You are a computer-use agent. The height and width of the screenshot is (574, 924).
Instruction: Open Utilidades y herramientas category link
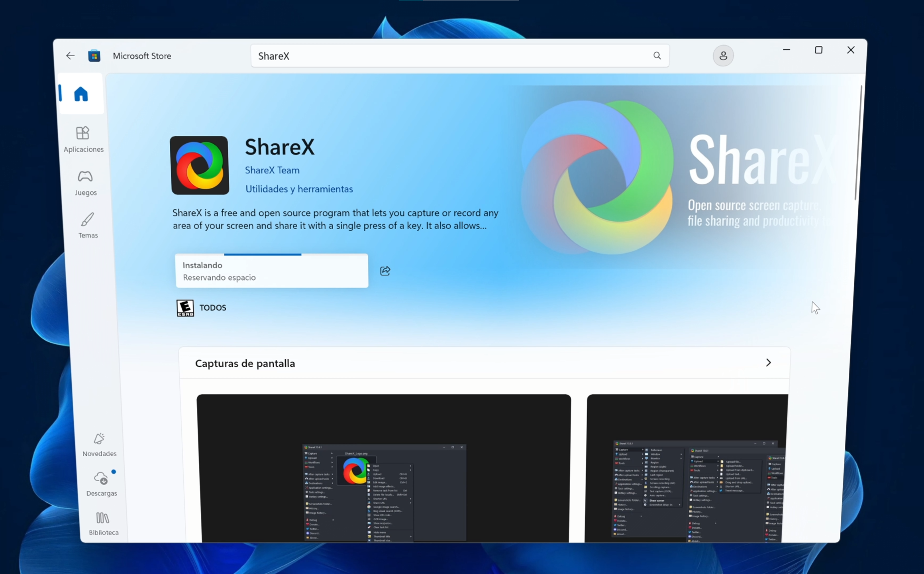299,189
